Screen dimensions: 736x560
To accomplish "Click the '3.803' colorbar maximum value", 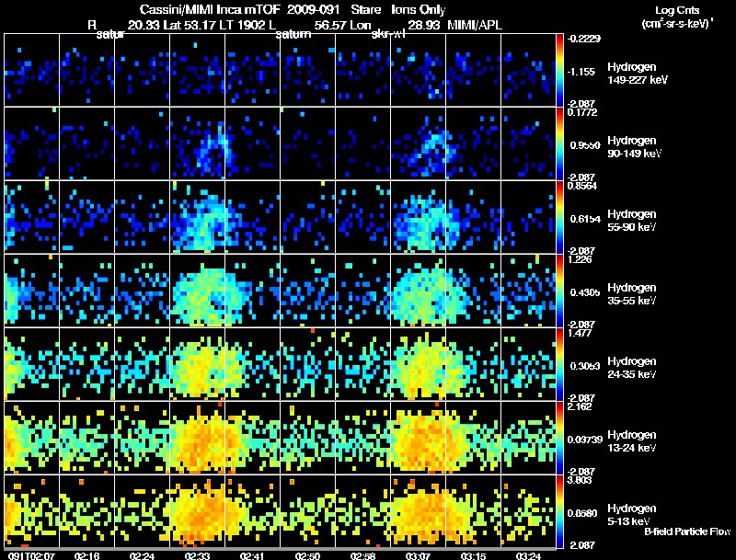I will (x=580, y=480).
